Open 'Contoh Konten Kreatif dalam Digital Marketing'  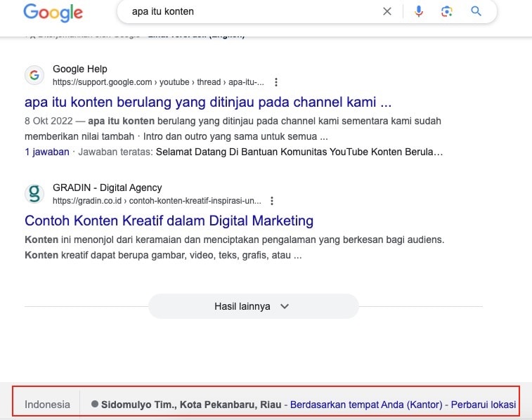click(x=169, y=221)
